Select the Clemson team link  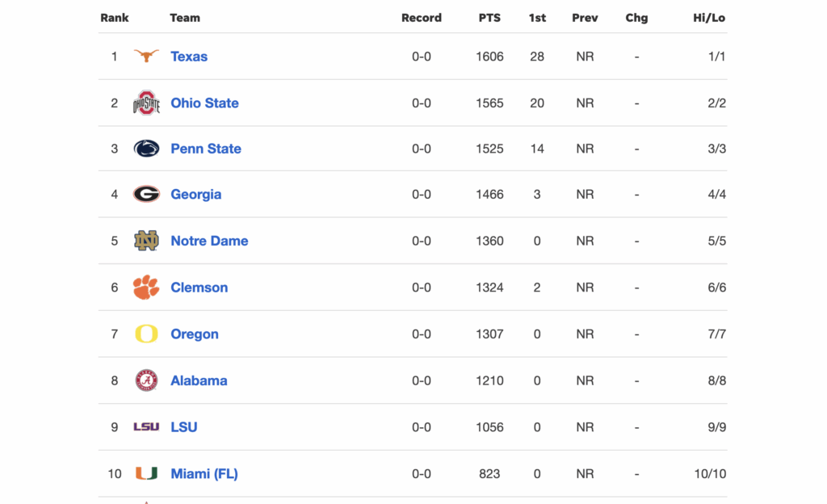pos(199,288)
